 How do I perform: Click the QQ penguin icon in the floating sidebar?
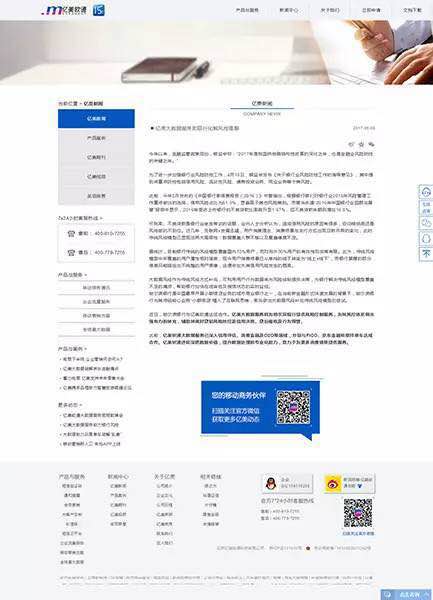[426, 239]
